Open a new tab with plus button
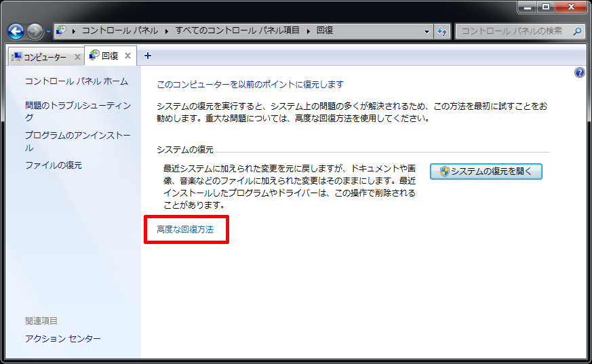The width and height of the screenshot is (592, 364). click(x=148, y=56)
